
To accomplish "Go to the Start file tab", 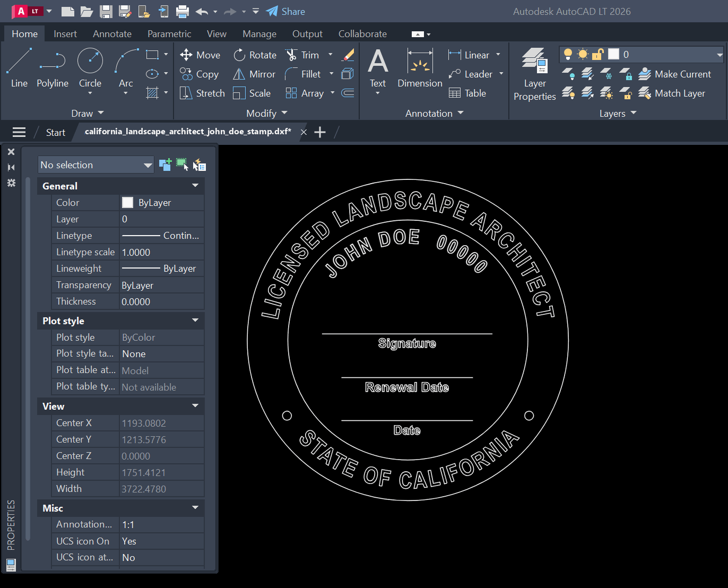I will 56,132.
